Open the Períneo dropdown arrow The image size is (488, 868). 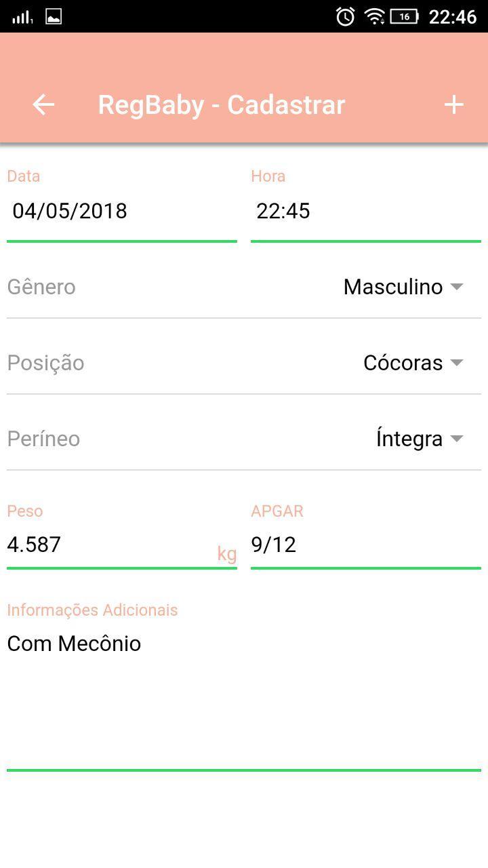(x=457, y=439)
